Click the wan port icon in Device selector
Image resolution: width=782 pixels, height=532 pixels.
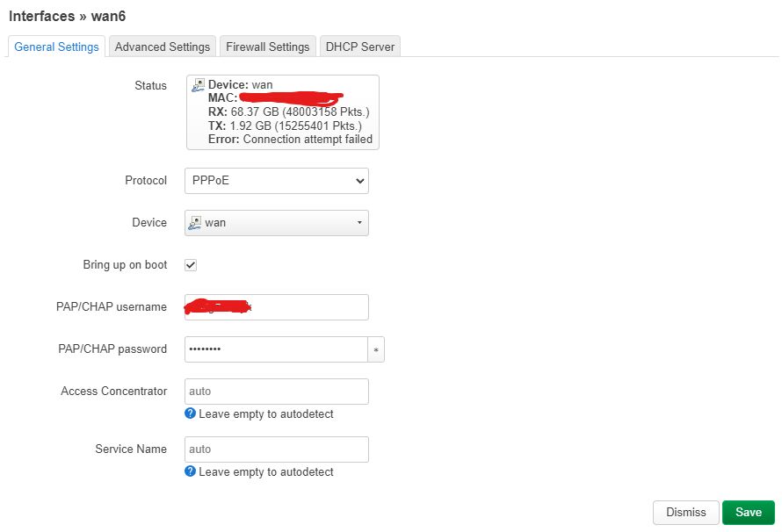(195, 223)
